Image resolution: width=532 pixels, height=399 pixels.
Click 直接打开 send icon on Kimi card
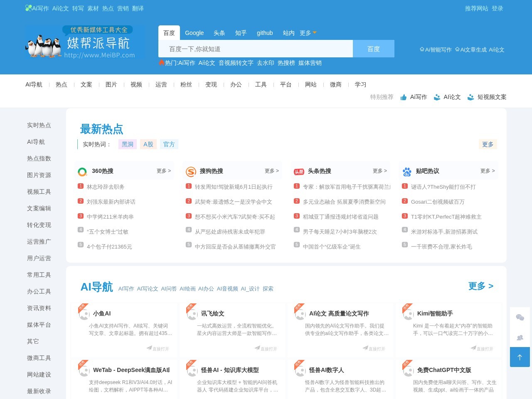coord(473,348)
